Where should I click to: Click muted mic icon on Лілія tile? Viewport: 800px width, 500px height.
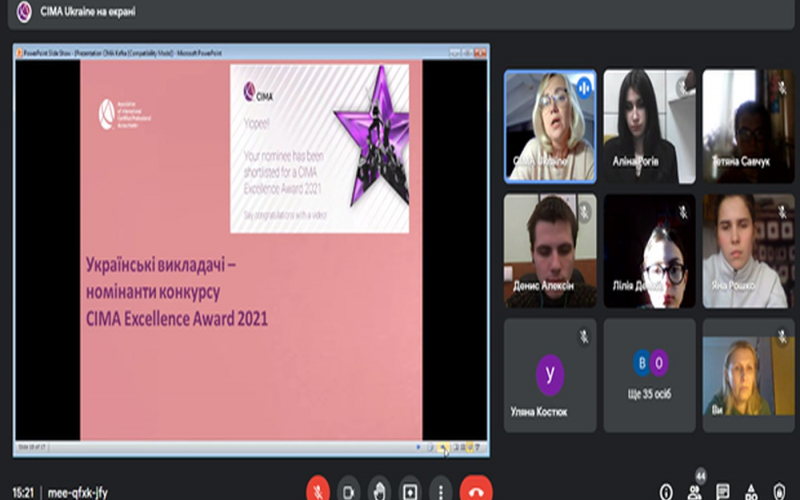[x=683, y=212]
